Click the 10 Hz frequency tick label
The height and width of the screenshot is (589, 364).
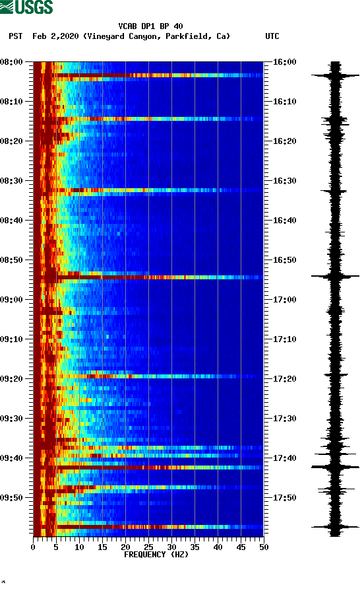point(79,547)
